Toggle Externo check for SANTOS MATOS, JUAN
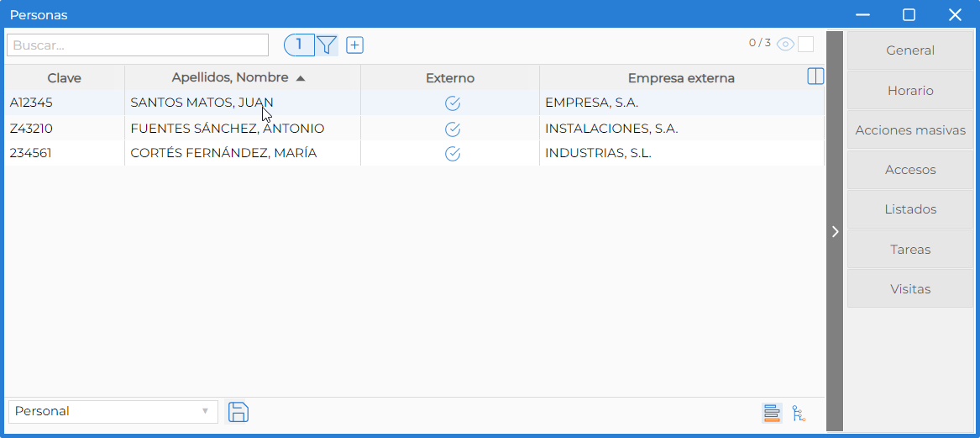980x438 pixels. (453, 103)
